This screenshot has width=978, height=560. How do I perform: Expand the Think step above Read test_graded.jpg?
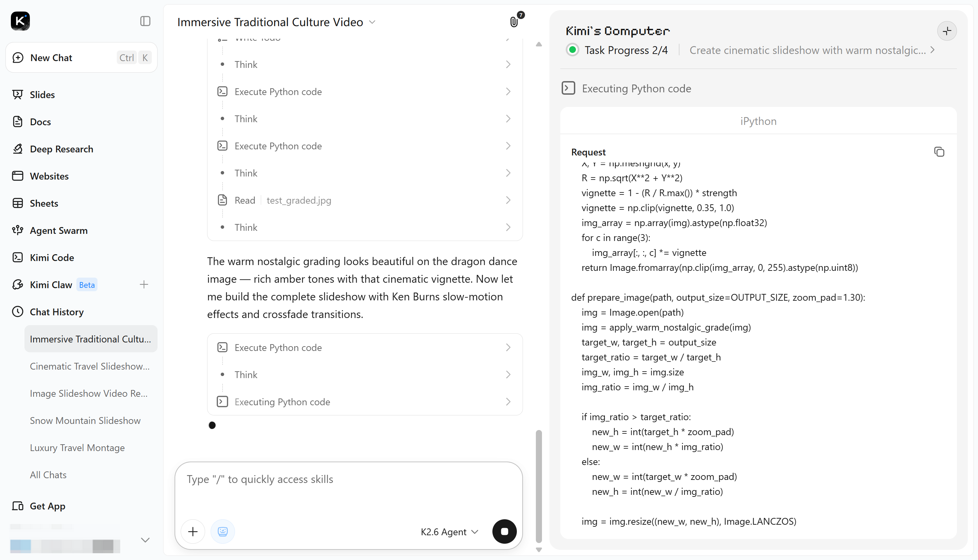[x=365, y=173]
